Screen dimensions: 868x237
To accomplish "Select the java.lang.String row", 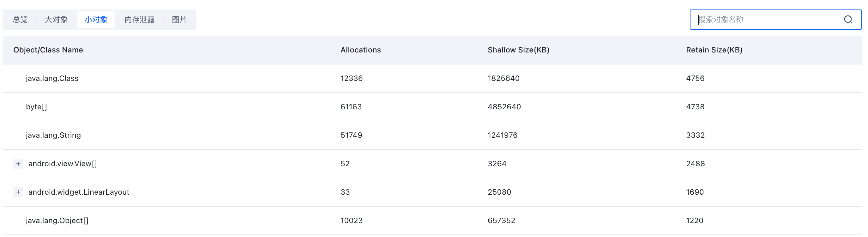I will coord(432,135).
